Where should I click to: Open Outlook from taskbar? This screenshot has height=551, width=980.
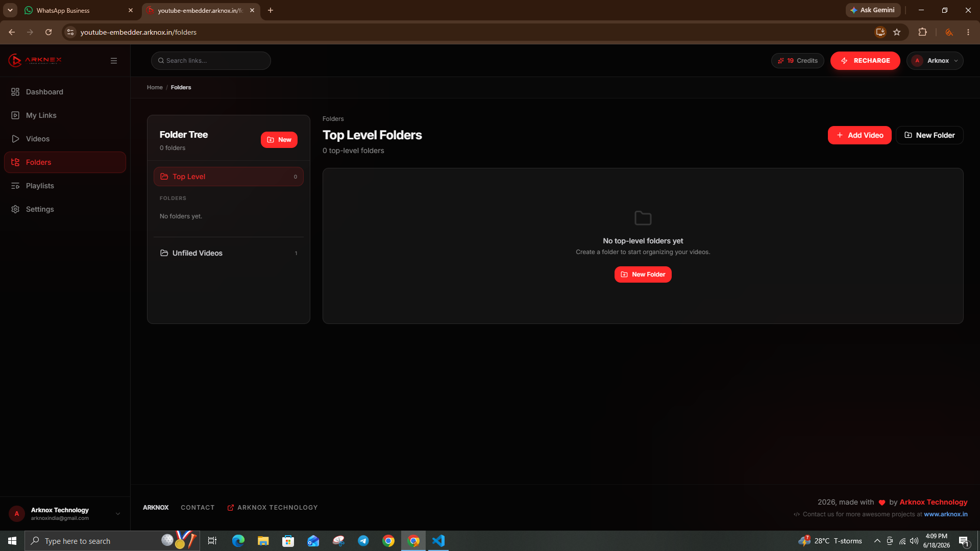click(x=313, y=541)
